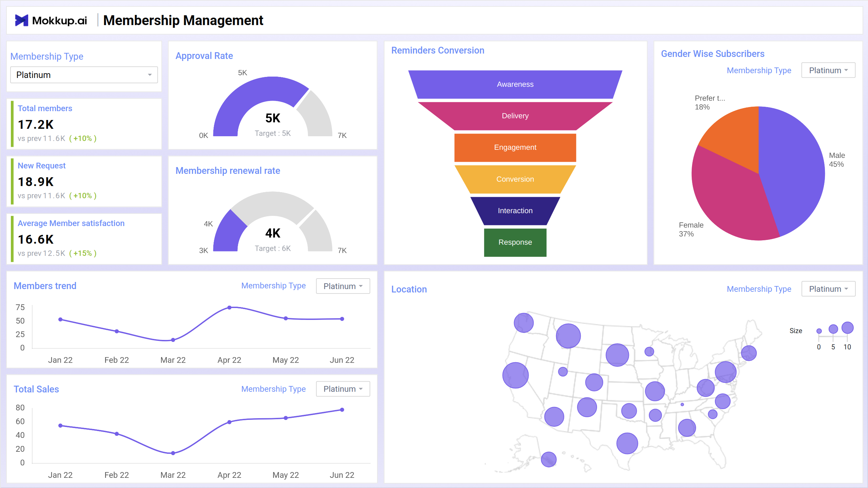Click the Male 45% label

coord(837,160)
